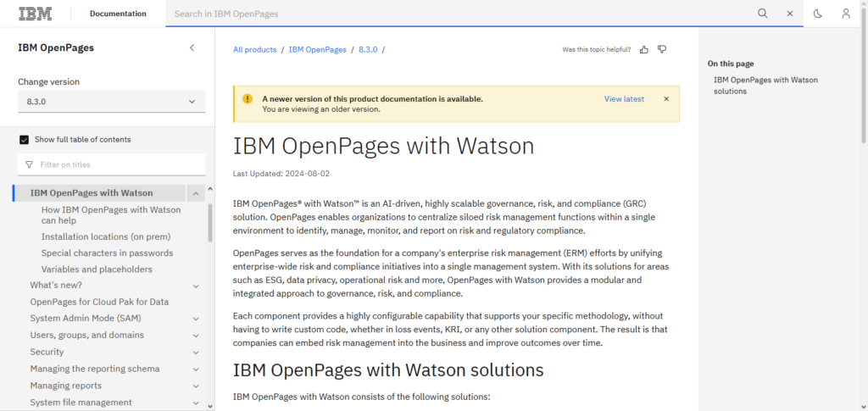Image resolution: width=868 pixels, height=411 pixels.
Task: Open What's new? topic
Action: coord(56,286)
